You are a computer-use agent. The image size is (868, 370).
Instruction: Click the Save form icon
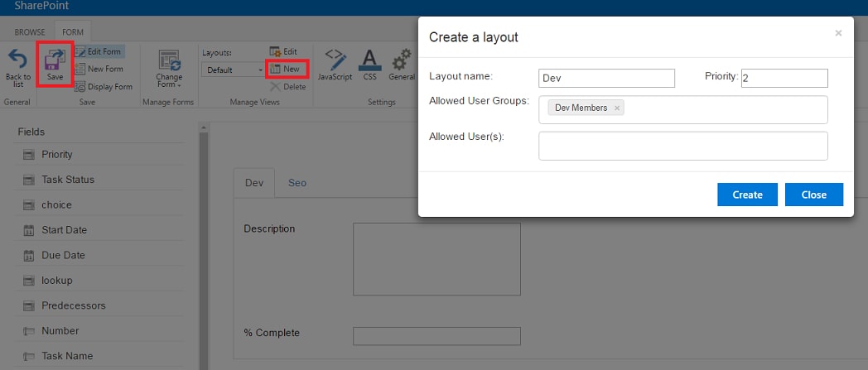coord(55,59)
